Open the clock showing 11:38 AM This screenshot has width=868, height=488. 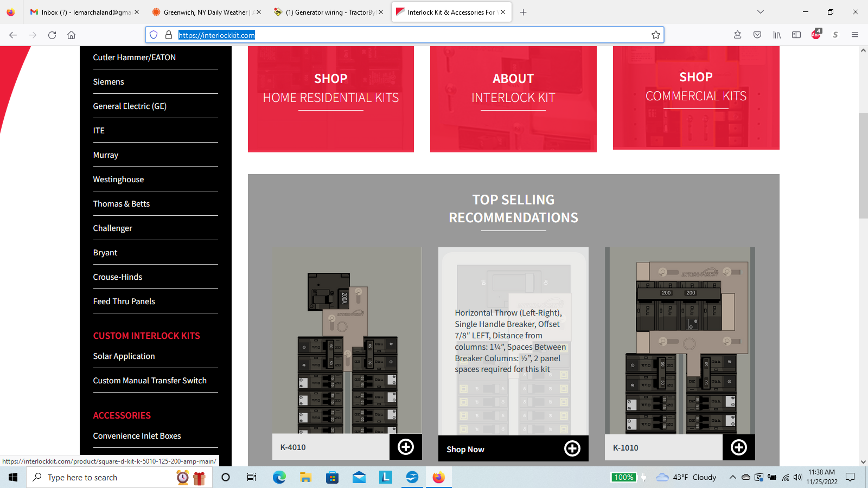[821, 477]
